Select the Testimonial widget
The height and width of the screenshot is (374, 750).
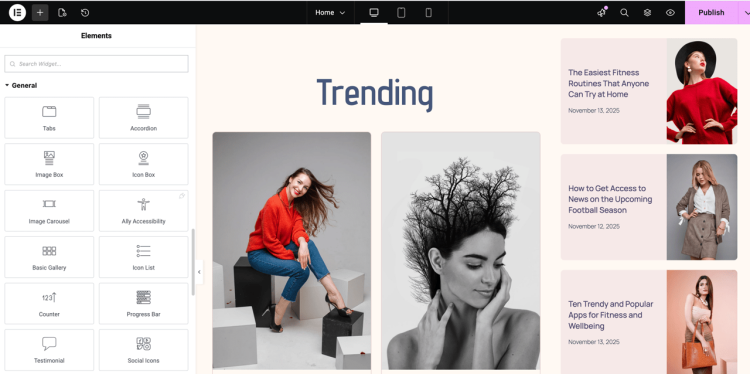(x=49, y=350)
